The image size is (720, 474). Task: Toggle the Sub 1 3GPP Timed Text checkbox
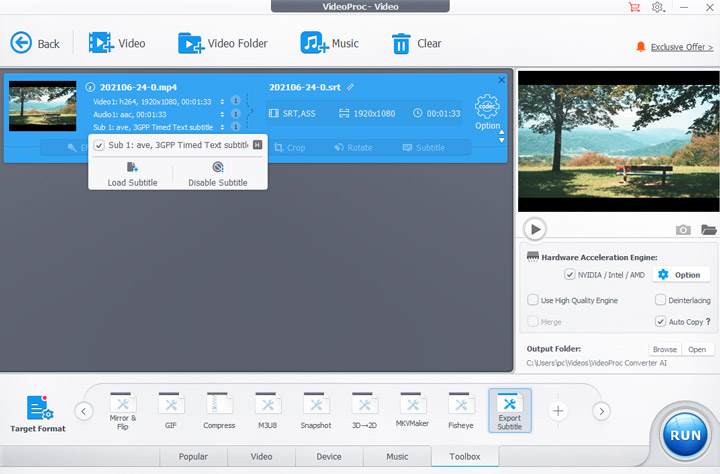pyautogui.click(x=99, y=145)
